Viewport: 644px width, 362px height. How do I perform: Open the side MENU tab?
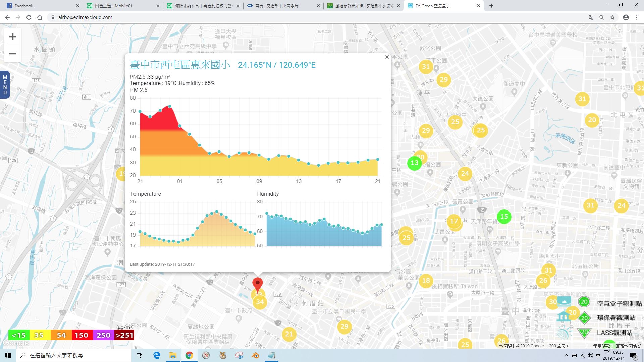(x=5, y=85)
